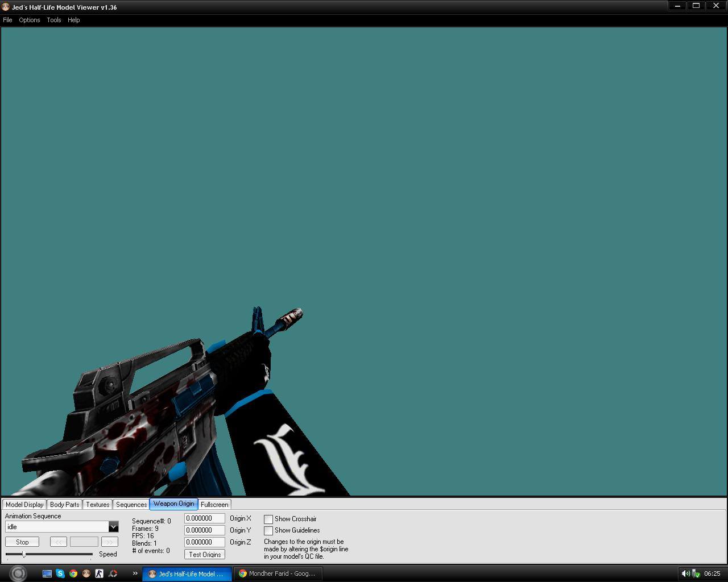
Task: Maximize the Model Viewer window
Action: coord(696,6)
